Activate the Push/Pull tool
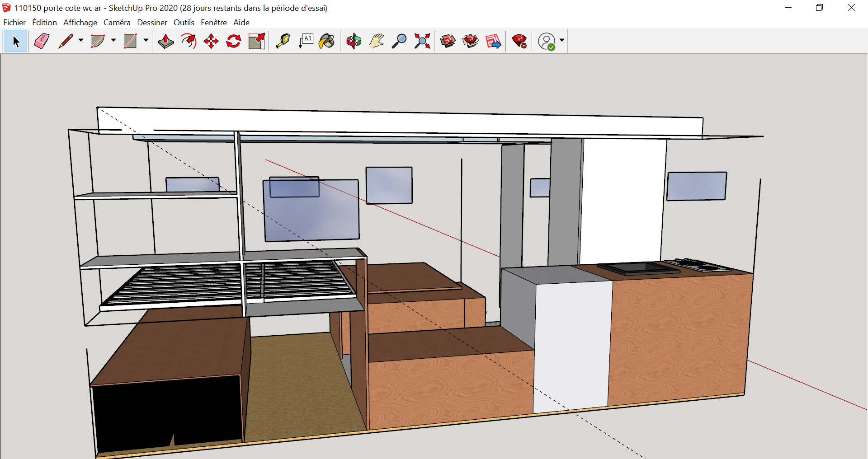Image resolution: width=868 pixels, height=459 pixels. 166,41
